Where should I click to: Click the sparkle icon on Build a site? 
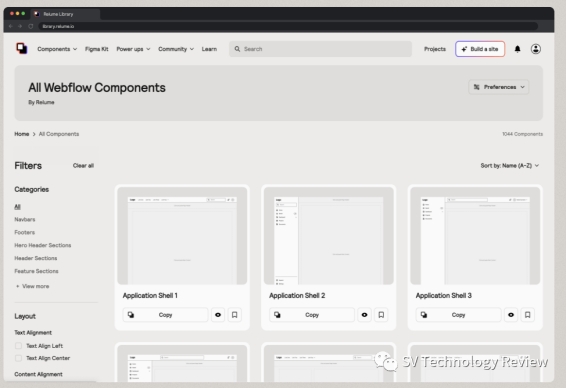tap(464, 49)
